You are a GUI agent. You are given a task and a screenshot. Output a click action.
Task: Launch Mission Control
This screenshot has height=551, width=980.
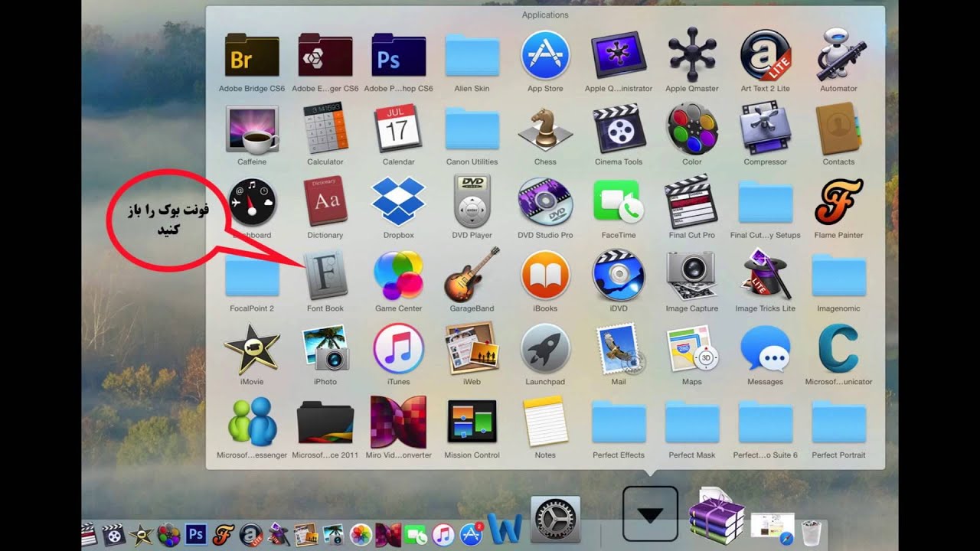click(472, 422)
